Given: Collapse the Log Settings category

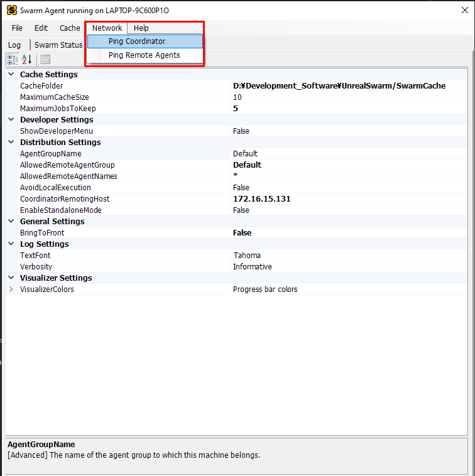Looking at the screenshot, I should click(x=11, y=244).
